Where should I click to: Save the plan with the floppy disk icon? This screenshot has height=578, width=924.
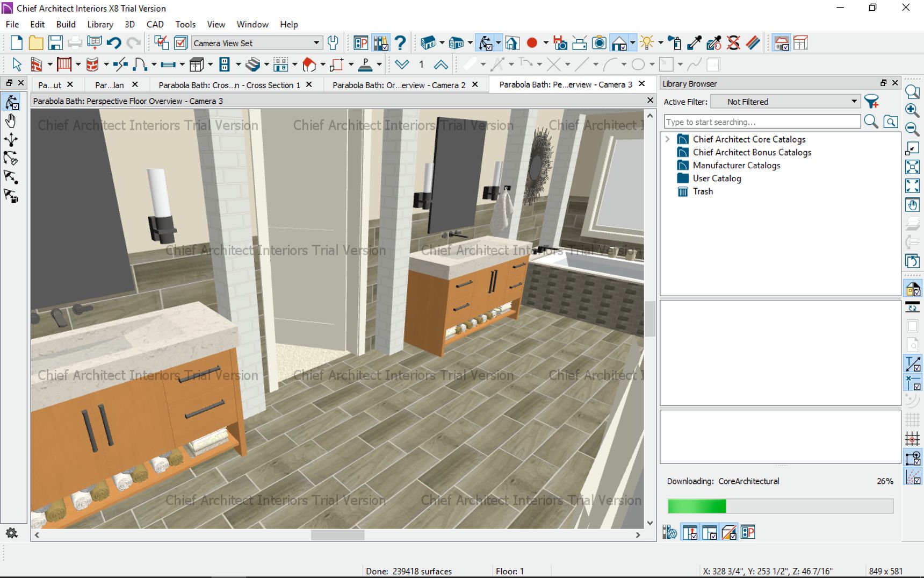click(x=55, y=43)
